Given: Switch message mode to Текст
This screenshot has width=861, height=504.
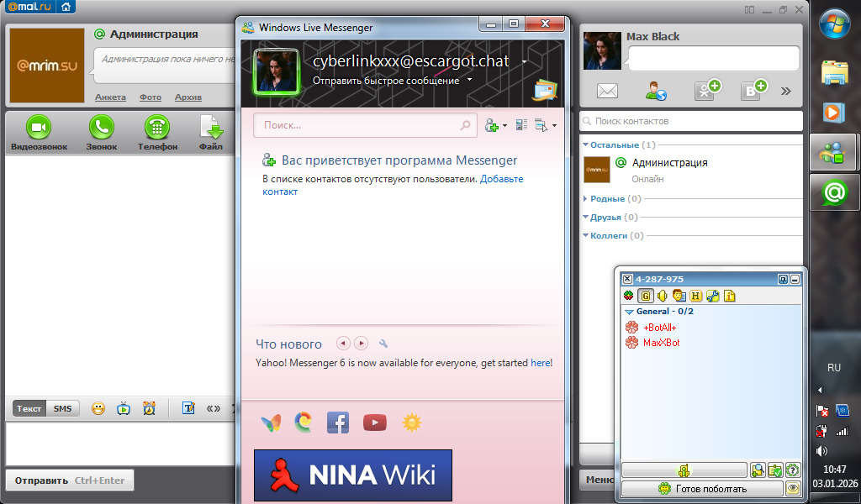Looking at the screenshot, I should 29,408.
